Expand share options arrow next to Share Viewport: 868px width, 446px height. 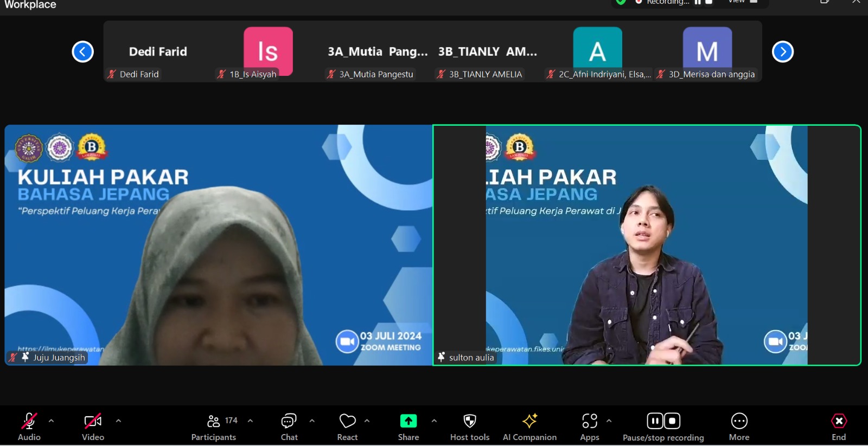434,421
